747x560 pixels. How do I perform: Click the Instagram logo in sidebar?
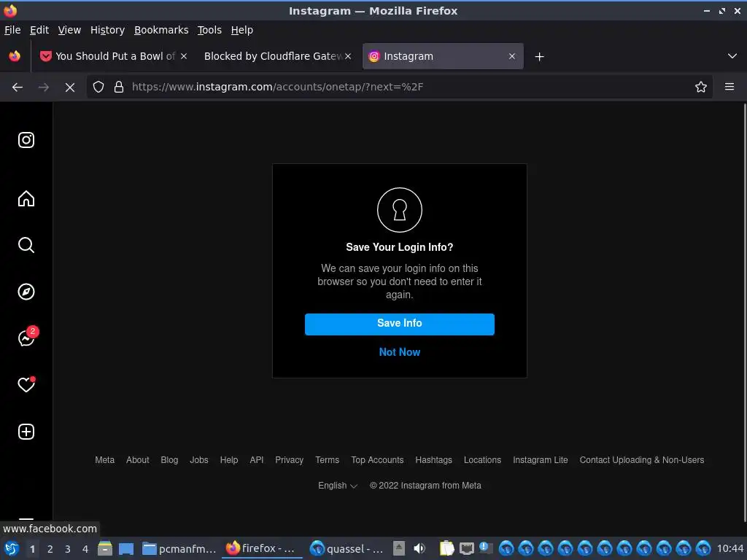click(x=26, y=140)
